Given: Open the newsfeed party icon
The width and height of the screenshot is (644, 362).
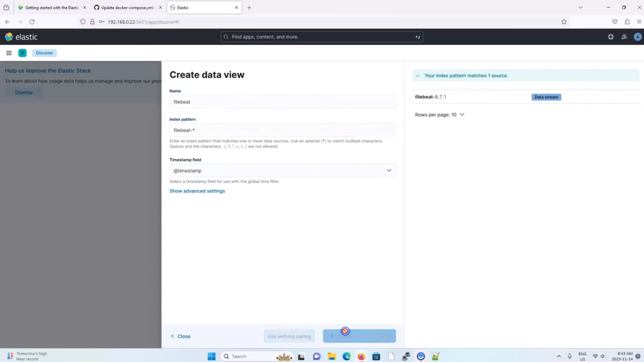Looking at the screenshot, I should [624, 37].
